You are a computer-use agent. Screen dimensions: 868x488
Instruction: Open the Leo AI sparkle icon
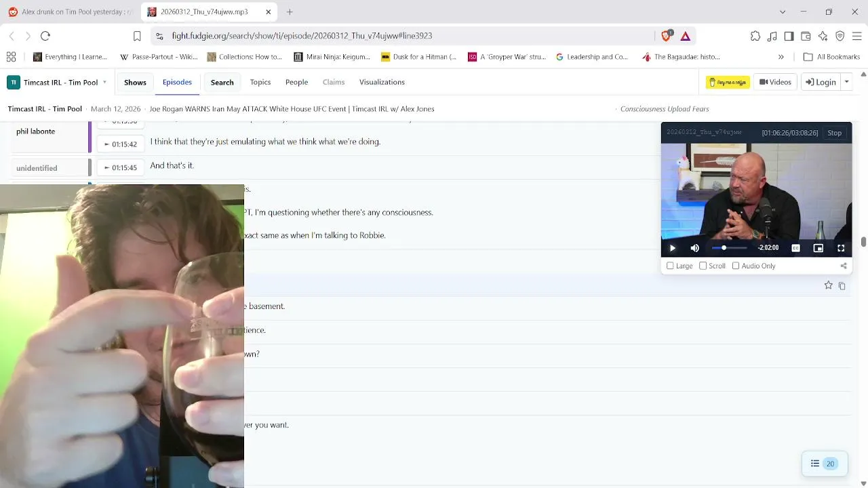[x=823, y=36]
